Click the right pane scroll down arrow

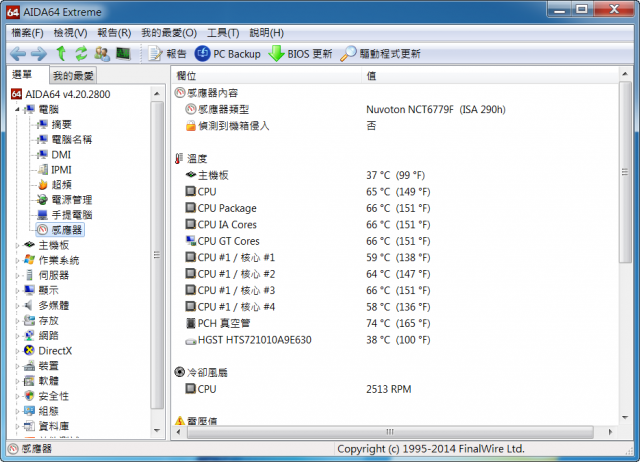(x=625, y=418)
